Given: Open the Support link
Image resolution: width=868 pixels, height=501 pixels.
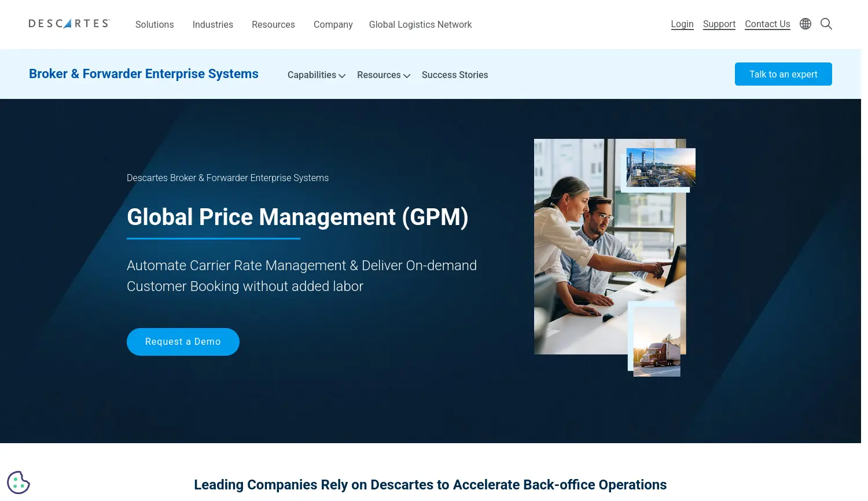Looking at the screenshot, I should coord(719,24).
